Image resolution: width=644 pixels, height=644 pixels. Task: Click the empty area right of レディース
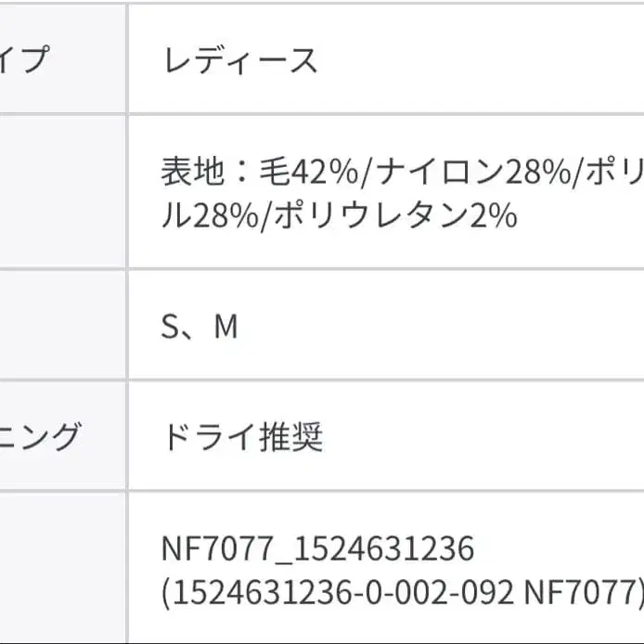point(483,61)
